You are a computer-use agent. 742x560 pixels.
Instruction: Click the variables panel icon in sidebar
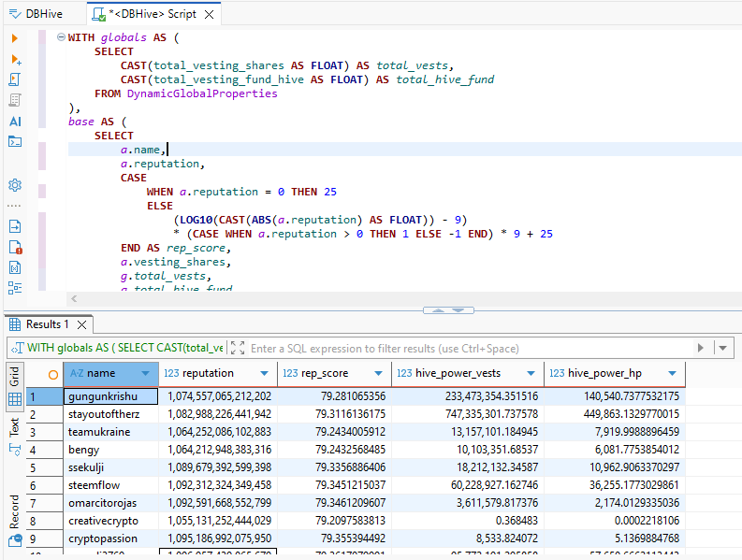(x=15, y=267)
